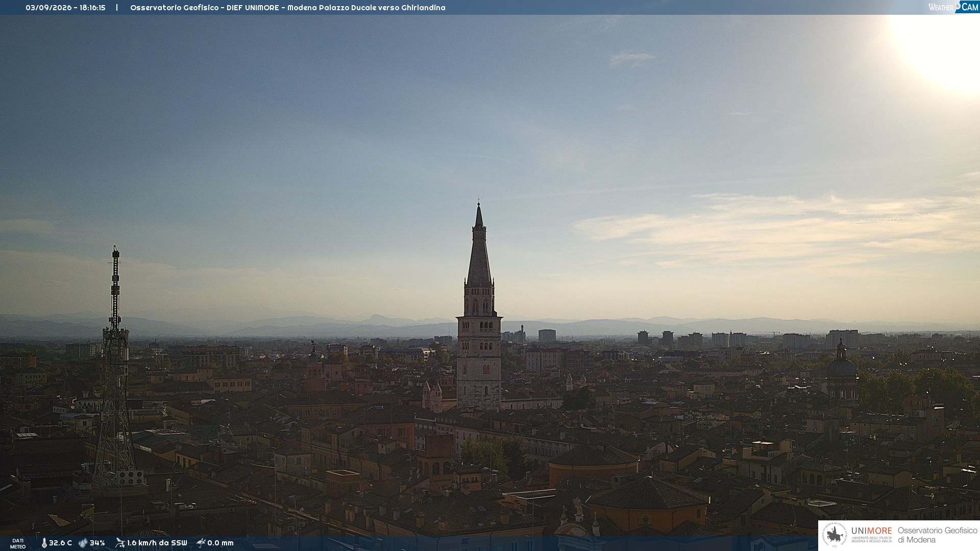The width and height of the screenshot is (980, 551).
Task: Click the 03/09/2026 date and time stamp
Action: [x=65, y=8]
